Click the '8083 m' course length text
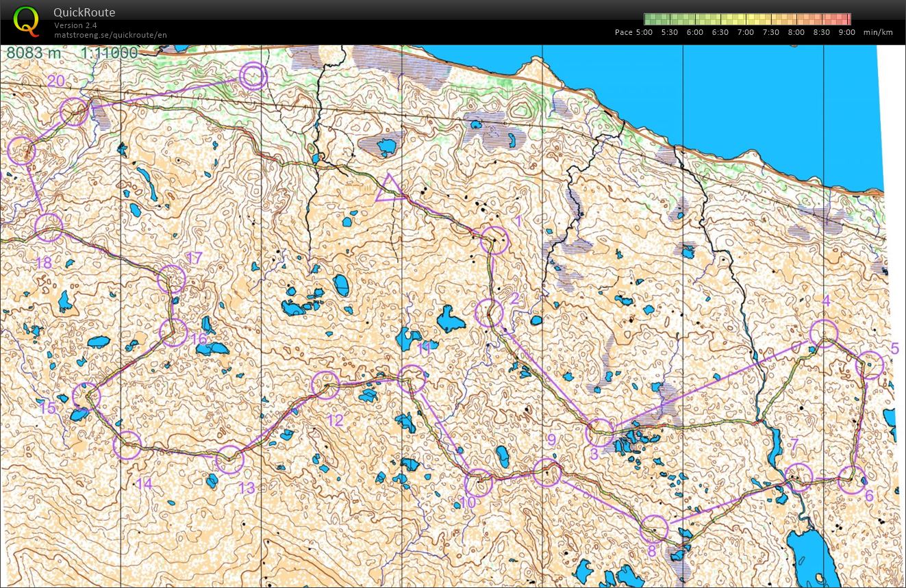The image size is (906, 588). [x=34, y=53]
